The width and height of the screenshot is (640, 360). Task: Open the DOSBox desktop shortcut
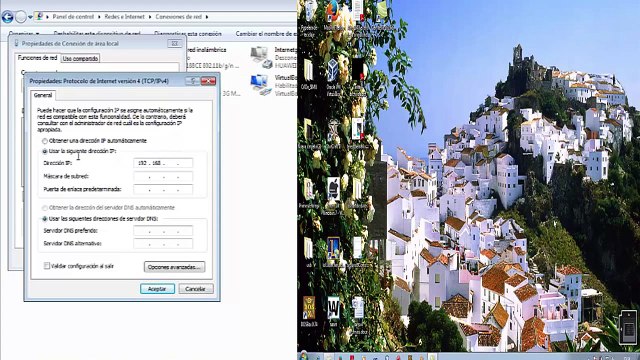(309, 312)
